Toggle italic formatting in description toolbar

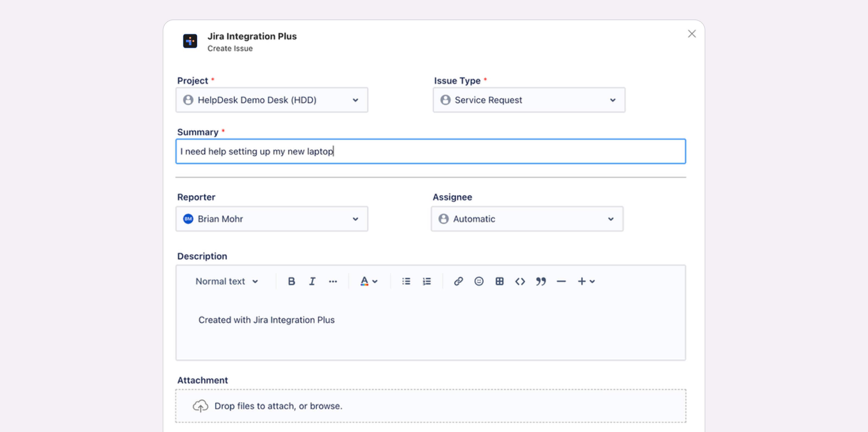[312, 281]
